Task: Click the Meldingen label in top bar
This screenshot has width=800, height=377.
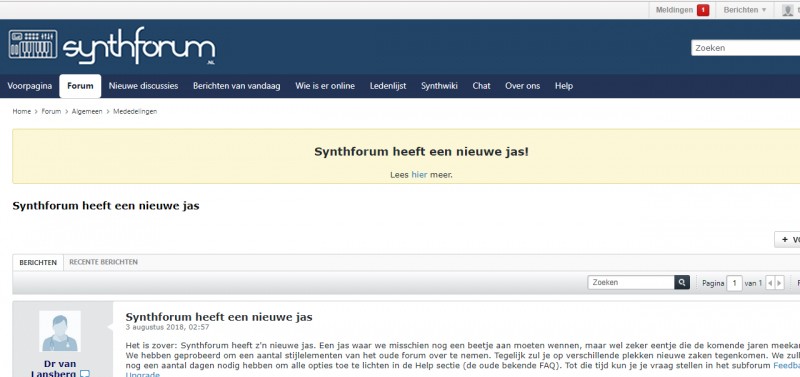Action: (x=674, y=10)
